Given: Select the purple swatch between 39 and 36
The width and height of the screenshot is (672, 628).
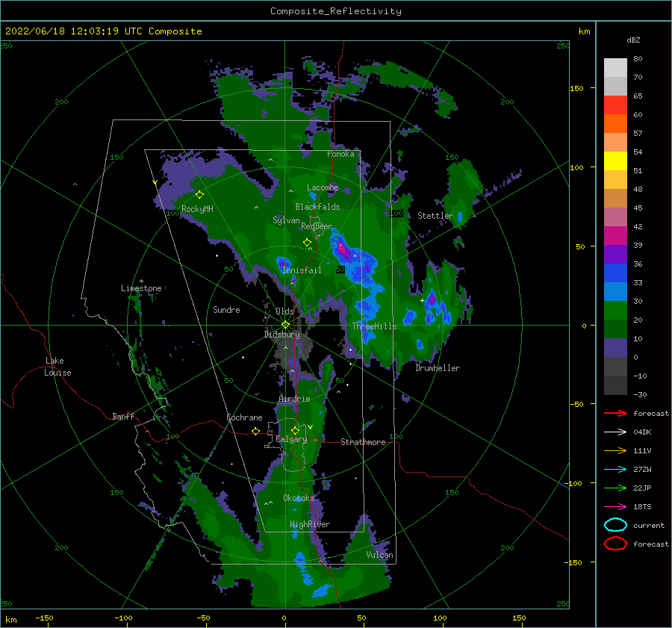Looking at the screenshot, I should tap(615, 254).
